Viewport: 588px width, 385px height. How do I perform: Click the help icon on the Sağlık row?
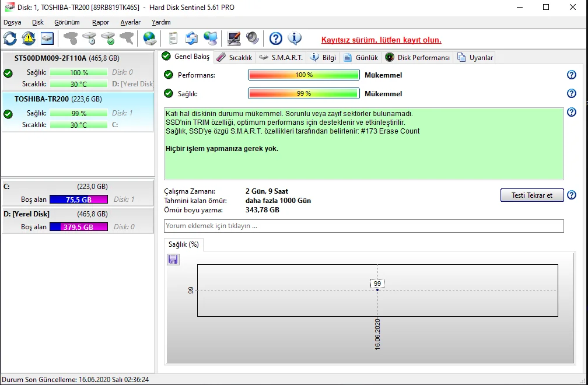[x=571, y=93]
